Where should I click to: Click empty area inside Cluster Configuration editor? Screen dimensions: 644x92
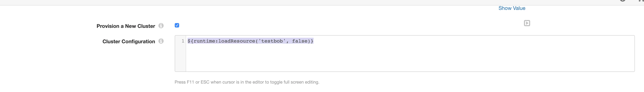point(410,58)
